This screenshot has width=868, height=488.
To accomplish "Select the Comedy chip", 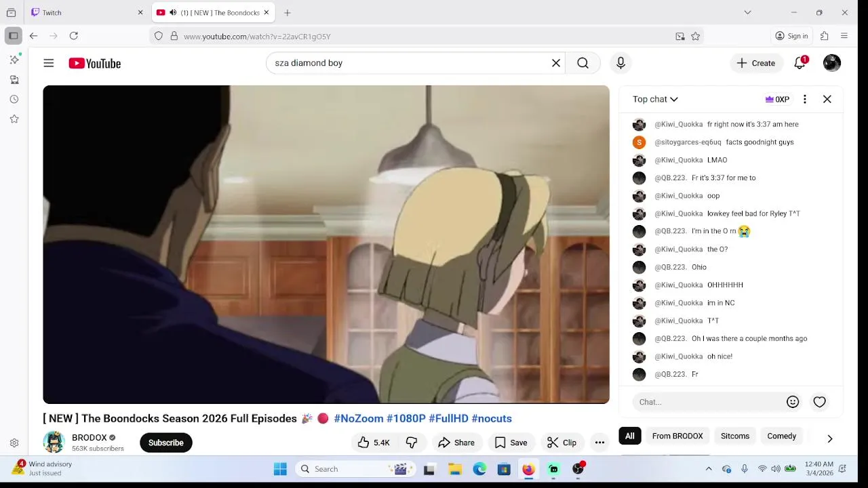I will [782, 436].
